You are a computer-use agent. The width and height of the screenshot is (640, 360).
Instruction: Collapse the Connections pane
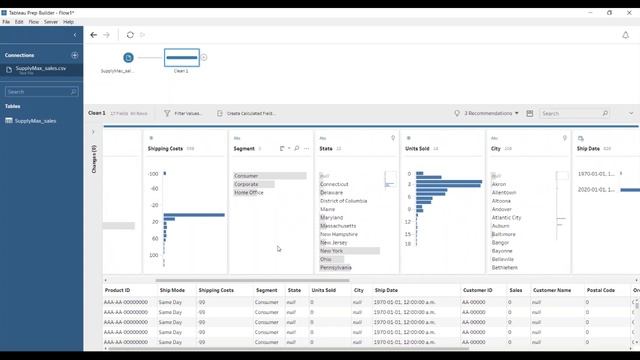[x=75, y=35]
